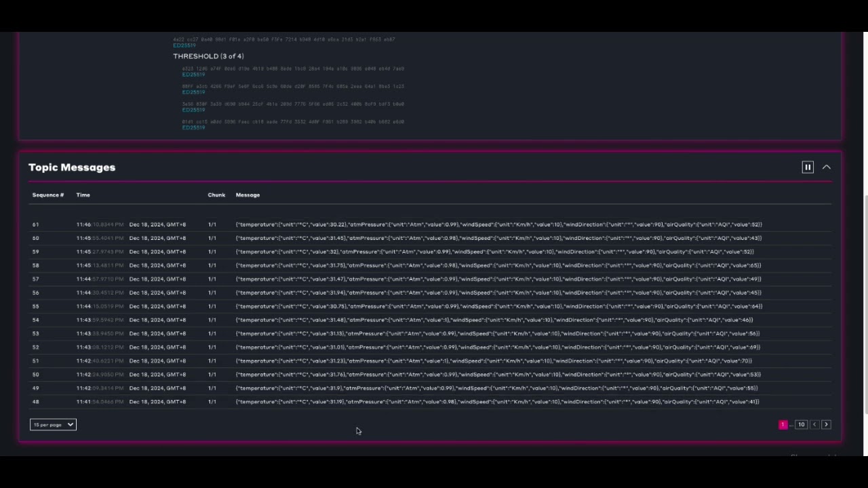Click message with temperature value 31.94
Screen dimensions: 868x488
click(498, 293)
